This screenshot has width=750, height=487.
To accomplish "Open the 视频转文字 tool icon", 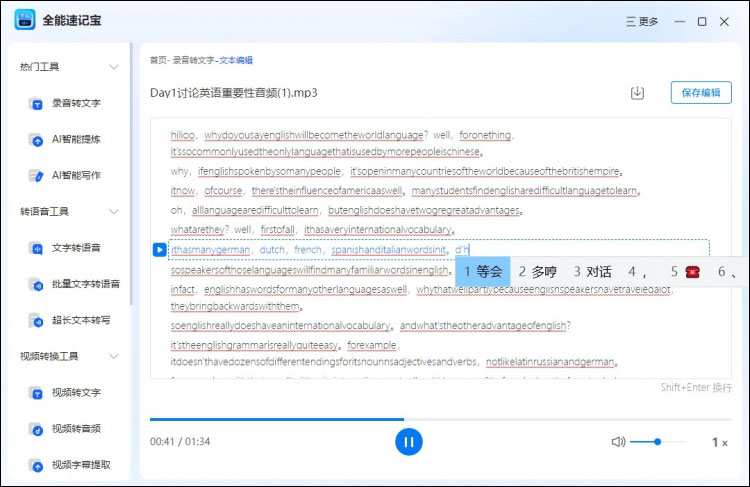I will pyautogui.click(x=36, y=393).
